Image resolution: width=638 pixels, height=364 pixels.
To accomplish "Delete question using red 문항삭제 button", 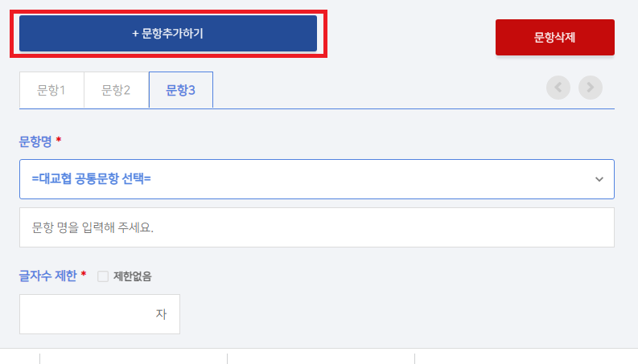I will coord(555,38).
